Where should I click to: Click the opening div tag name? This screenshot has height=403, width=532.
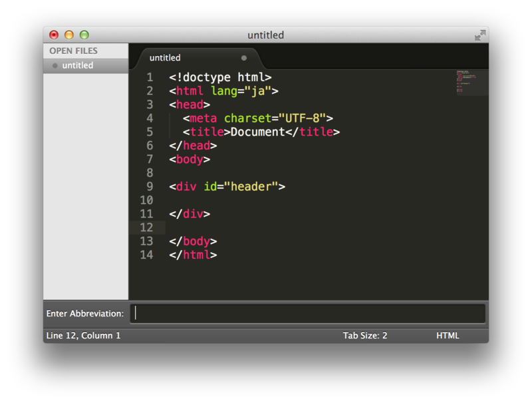186,186
